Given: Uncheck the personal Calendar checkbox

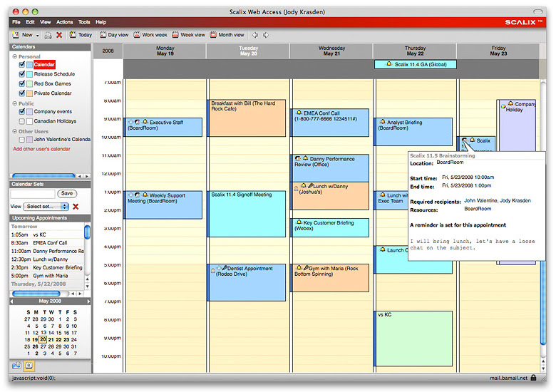Looking at the screenshot, I should [x=21, y=65].
